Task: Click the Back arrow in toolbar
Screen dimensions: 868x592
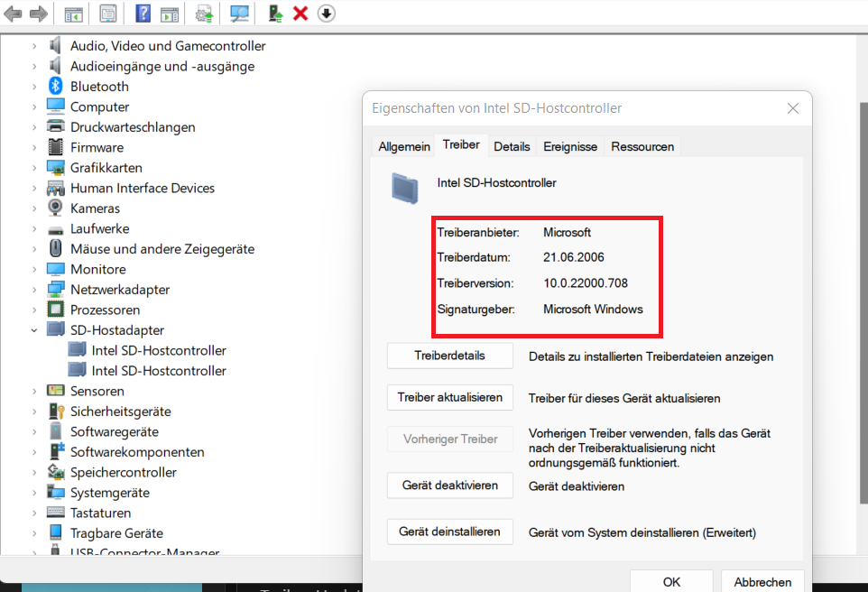Action: point(13,14)
